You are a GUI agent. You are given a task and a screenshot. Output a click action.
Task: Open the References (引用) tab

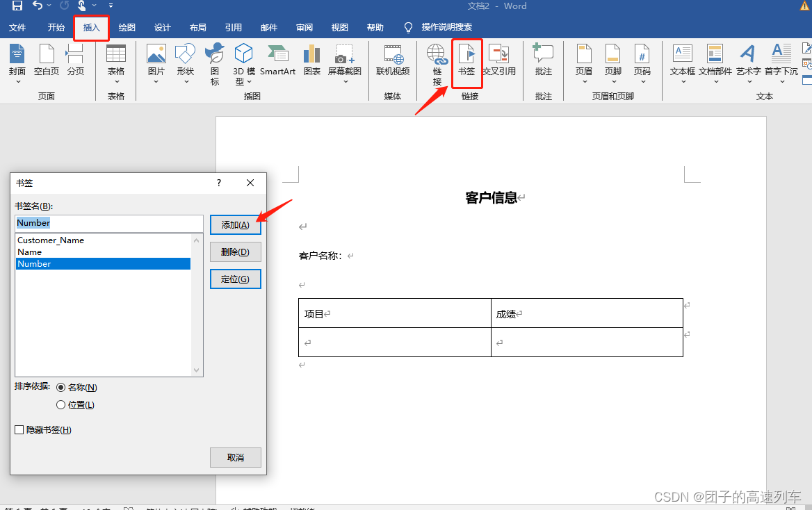(233, 27)
